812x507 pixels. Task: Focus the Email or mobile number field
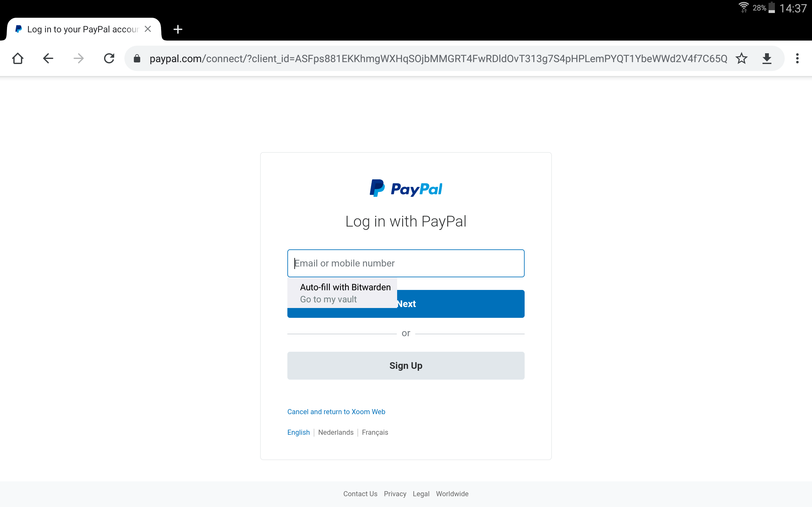[406, 263]
